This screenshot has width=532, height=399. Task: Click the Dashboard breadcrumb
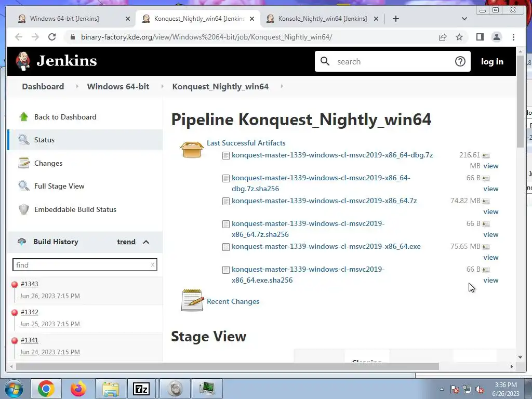coord(43,87)
